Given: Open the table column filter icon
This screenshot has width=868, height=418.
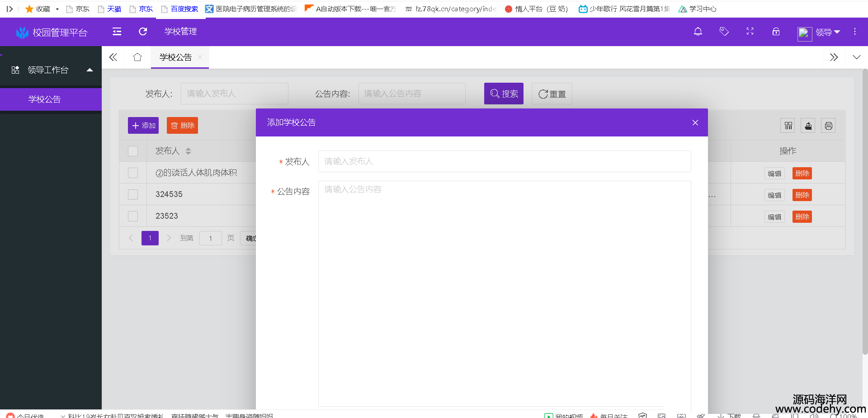Looking at the screenshot, I should click(788, 126).
